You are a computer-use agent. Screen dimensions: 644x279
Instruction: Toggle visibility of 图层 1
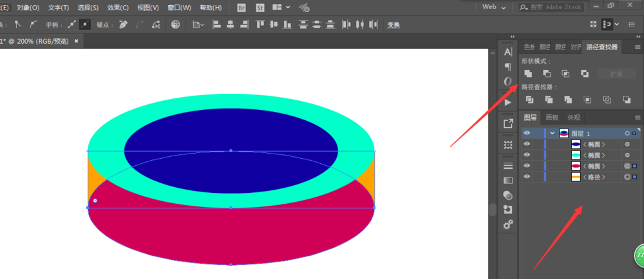(527, 133)
